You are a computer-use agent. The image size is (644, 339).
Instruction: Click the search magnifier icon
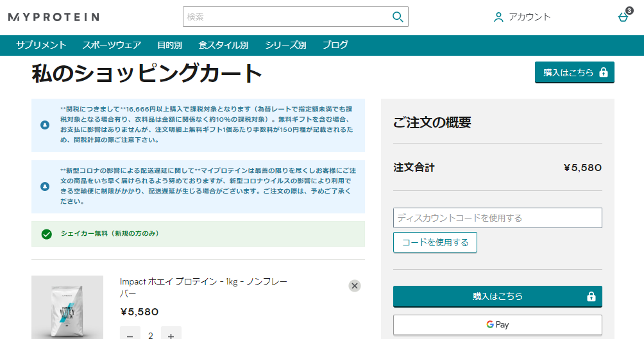(x=397, y=17)
